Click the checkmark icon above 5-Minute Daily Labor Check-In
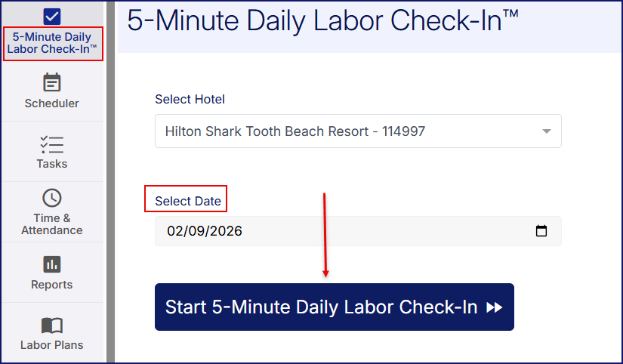This screenshot has height=364, width=623. coord(52,16)
